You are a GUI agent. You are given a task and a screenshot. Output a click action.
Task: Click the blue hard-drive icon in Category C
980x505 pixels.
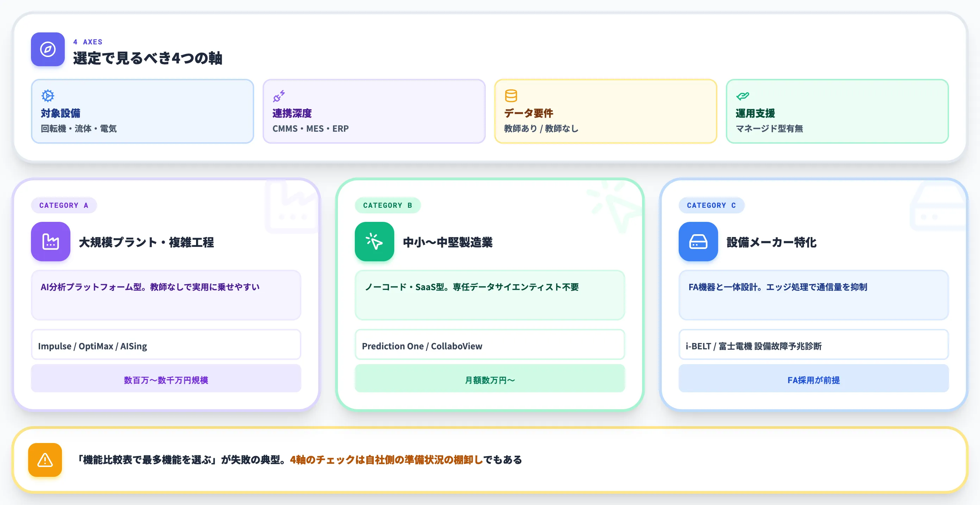698,242
